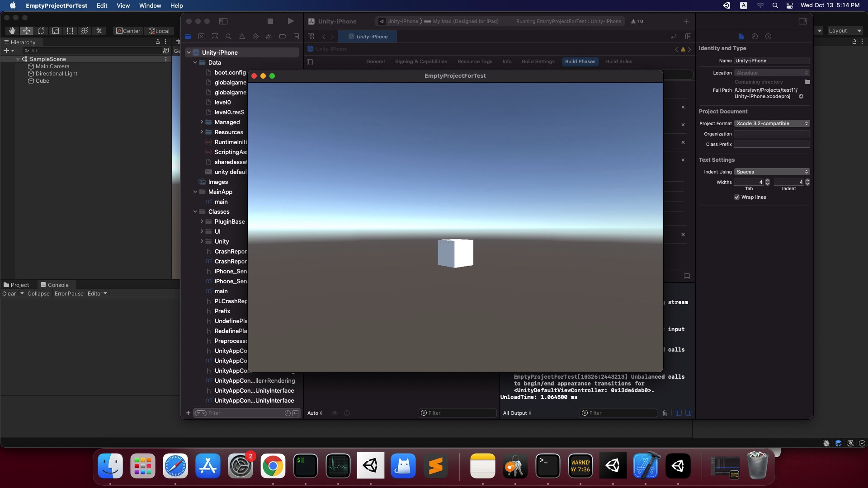Open Xcode Issue navigator
Screen dimensions: 868x488
click(x=242, y=37)
